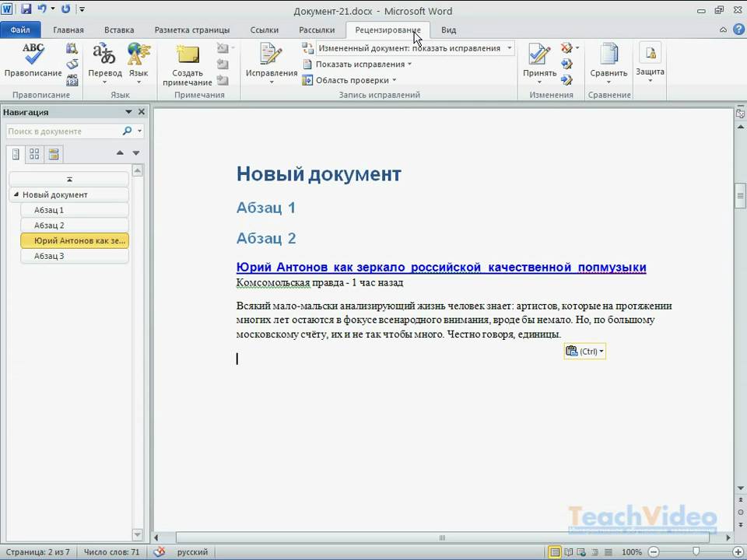747x560 pixels.
Task: Click the zoom slider handle
Action: point(696,552)
